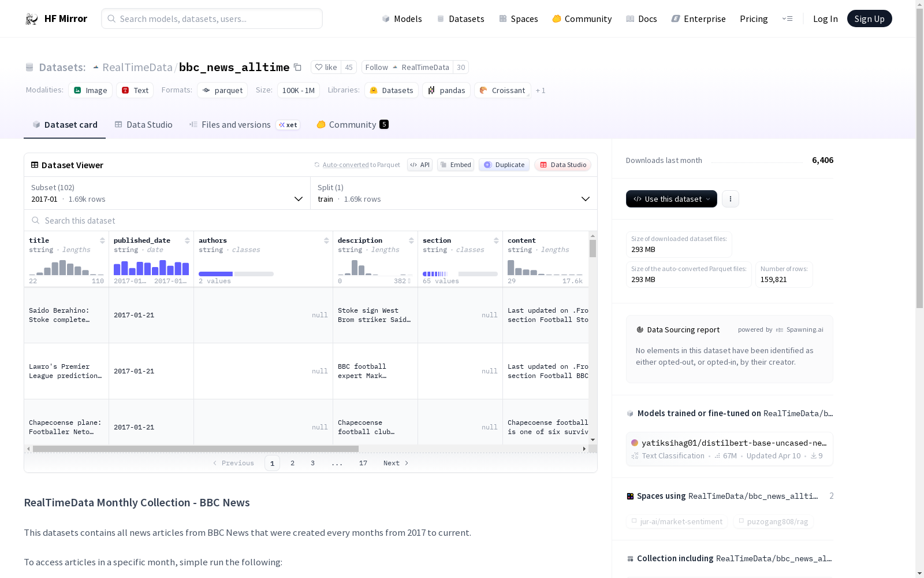Open the API button in Dataset Viewer

[x=420, y=165]
